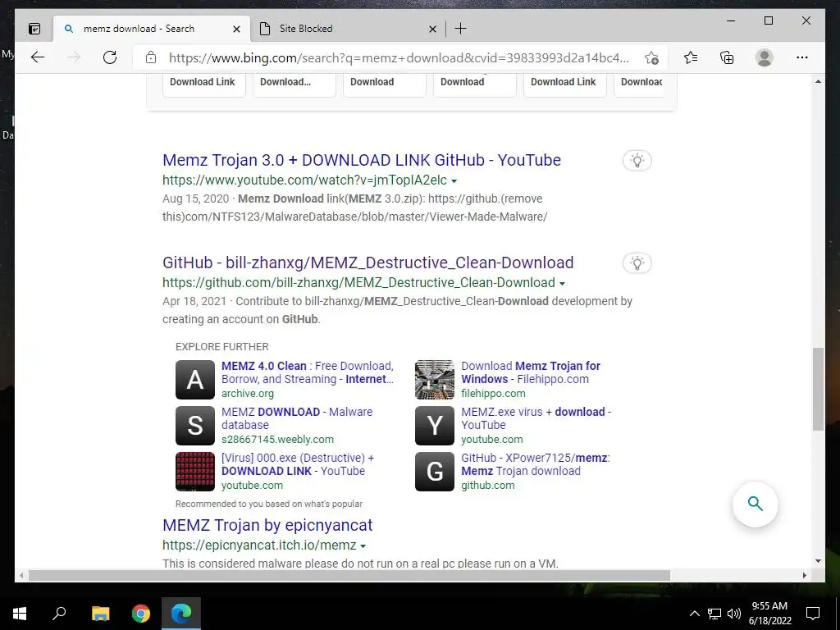
Task: Click the youtube 'Y' thumbnail
Action: coord(435,426)
